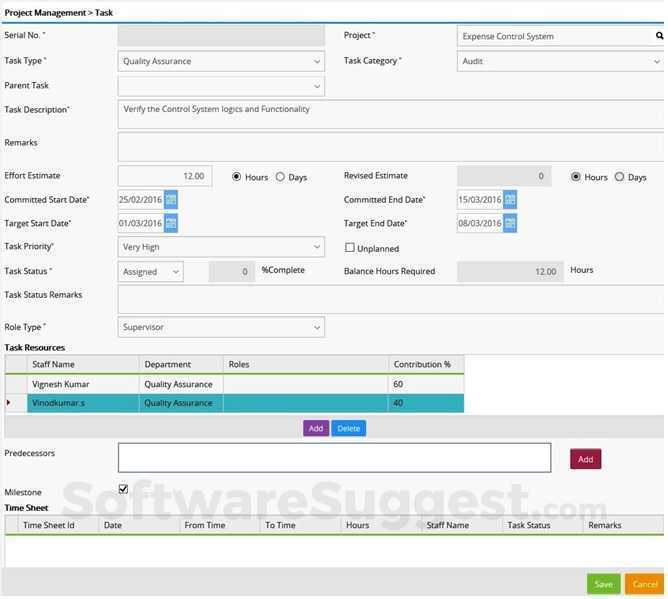Tick the Unplanned checkbox
668x599 pixels.
[x=350, y=248]
